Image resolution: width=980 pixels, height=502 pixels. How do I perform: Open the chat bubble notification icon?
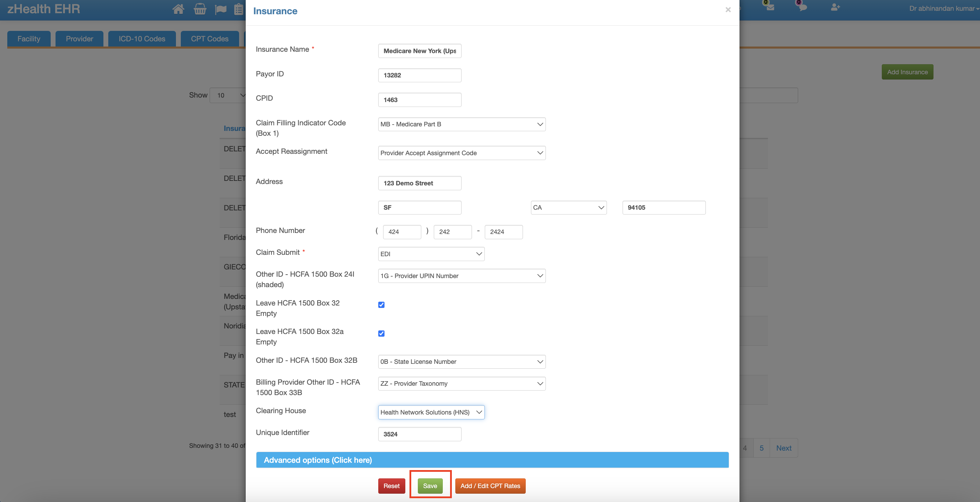coord(802,7)
